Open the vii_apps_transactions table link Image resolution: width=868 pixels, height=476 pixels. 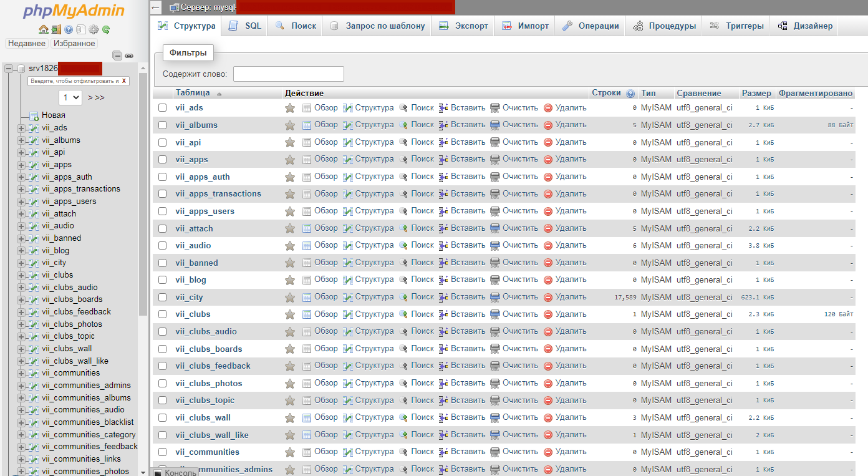218,194
